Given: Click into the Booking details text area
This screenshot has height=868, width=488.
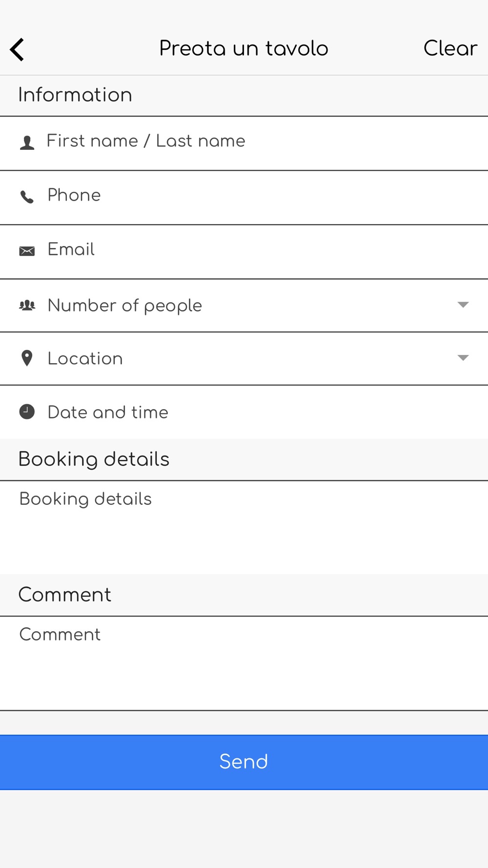Looking at the screenshot, I should tap(244, 527).
